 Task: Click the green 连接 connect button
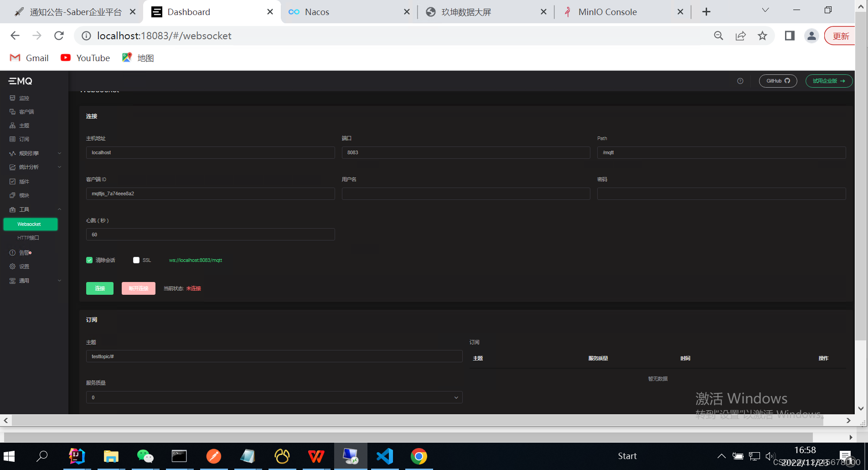click(99, 288)
